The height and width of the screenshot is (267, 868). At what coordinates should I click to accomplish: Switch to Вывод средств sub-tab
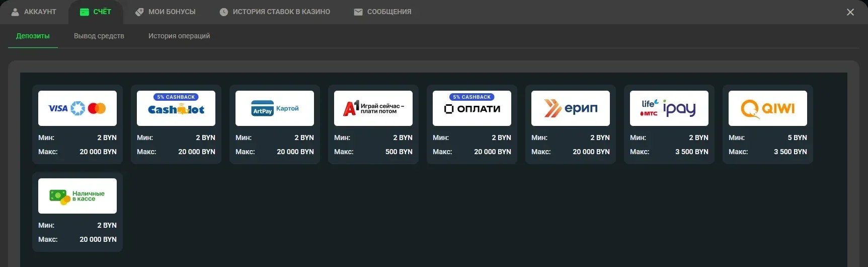click(99, 36)
